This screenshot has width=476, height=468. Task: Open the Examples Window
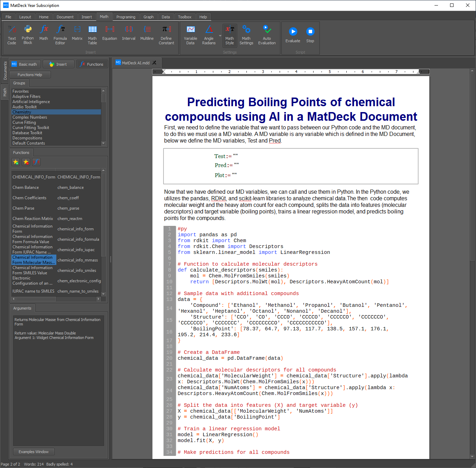[34, 452]
